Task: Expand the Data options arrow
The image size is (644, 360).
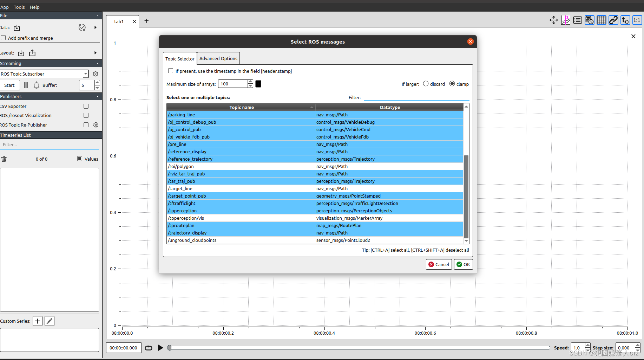Action: coord(95,27)
